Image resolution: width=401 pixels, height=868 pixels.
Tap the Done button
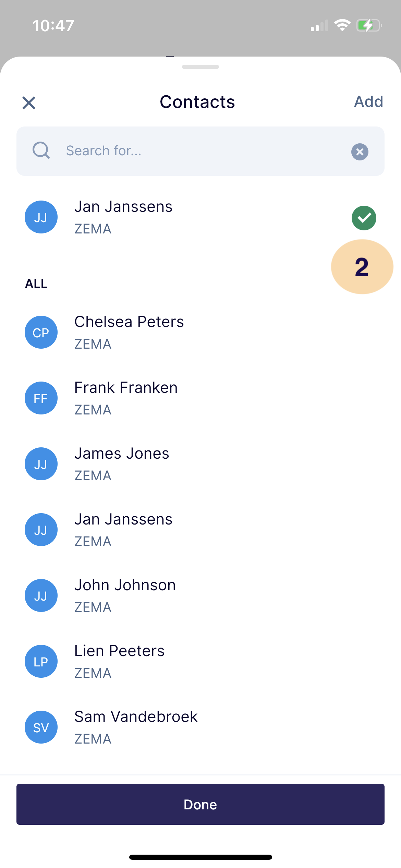click(x=200, y=804)
